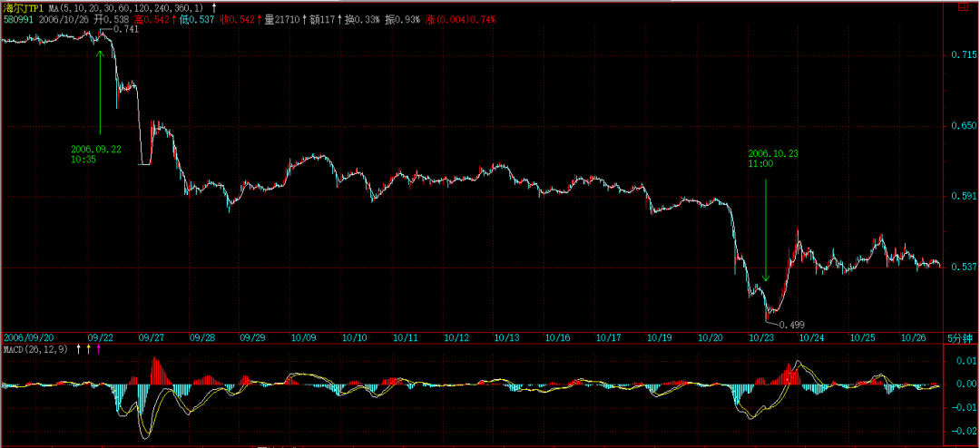Click the 10/25 date axis label
This screenshot has width=980, height=448.
point(862,337)
